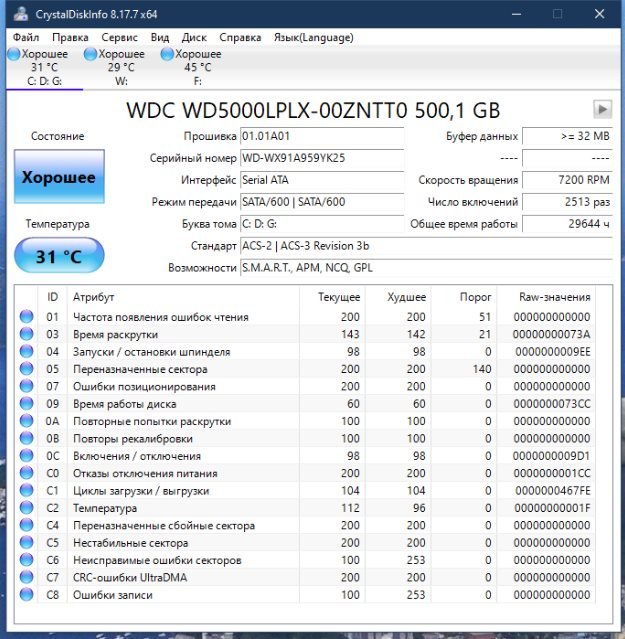
Task: Select row Переназначенные сектора
Action: pos(306,369)
